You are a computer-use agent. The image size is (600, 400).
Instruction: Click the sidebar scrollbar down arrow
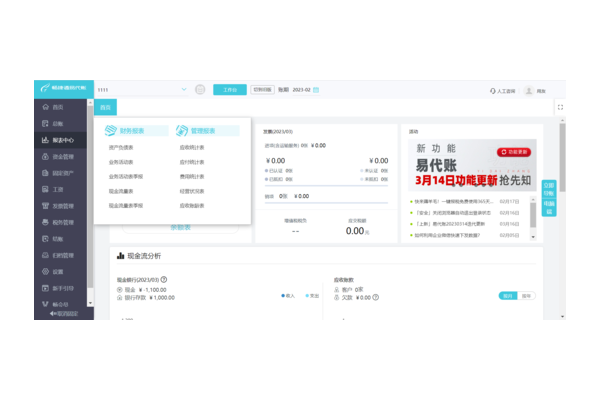point(90,303)
